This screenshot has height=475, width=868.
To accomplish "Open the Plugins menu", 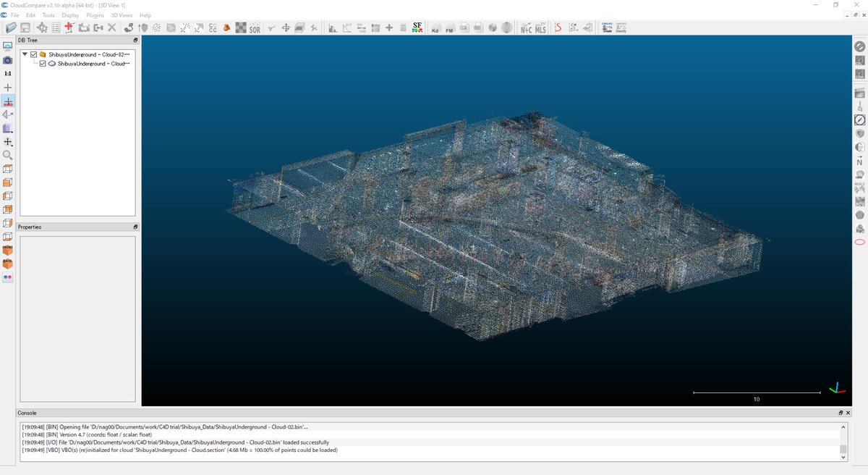I will pyautogui.click(x=95, y=15).
